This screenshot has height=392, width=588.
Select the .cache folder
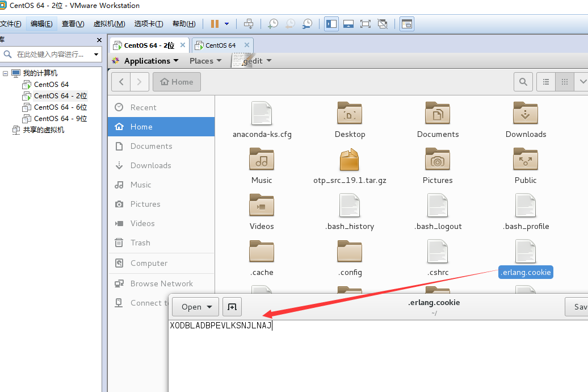point(262,258)
